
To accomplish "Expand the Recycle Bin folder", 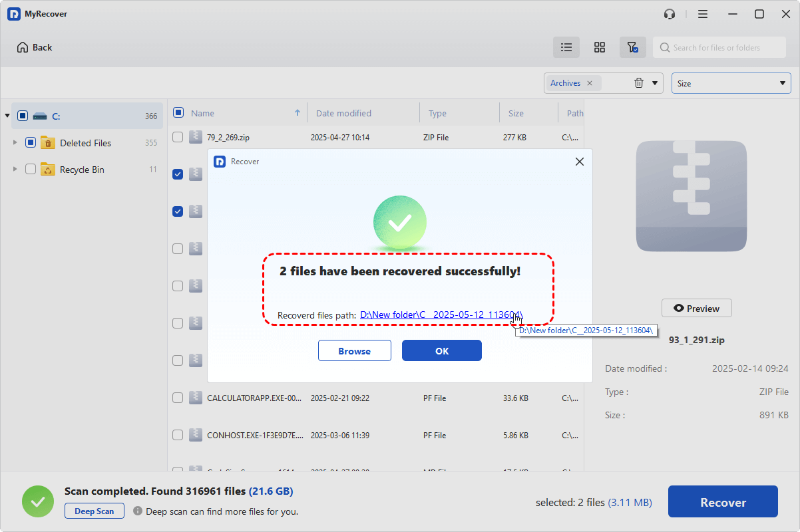I will pos(15,169).
